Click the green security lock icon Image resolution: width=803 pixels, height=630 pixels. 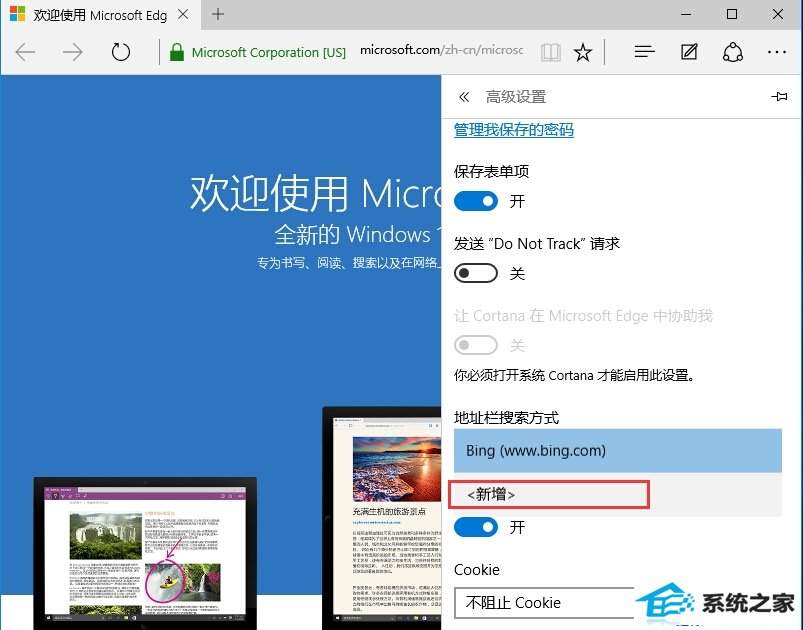coord(177,52)
